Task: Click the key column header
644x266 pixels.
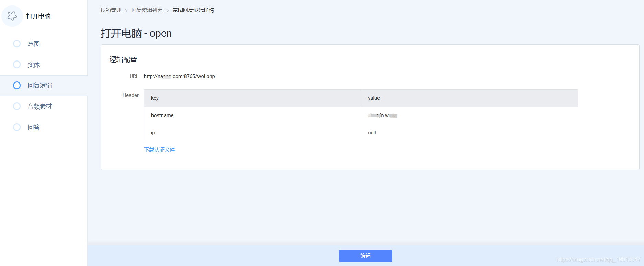Action: point(155,98)
